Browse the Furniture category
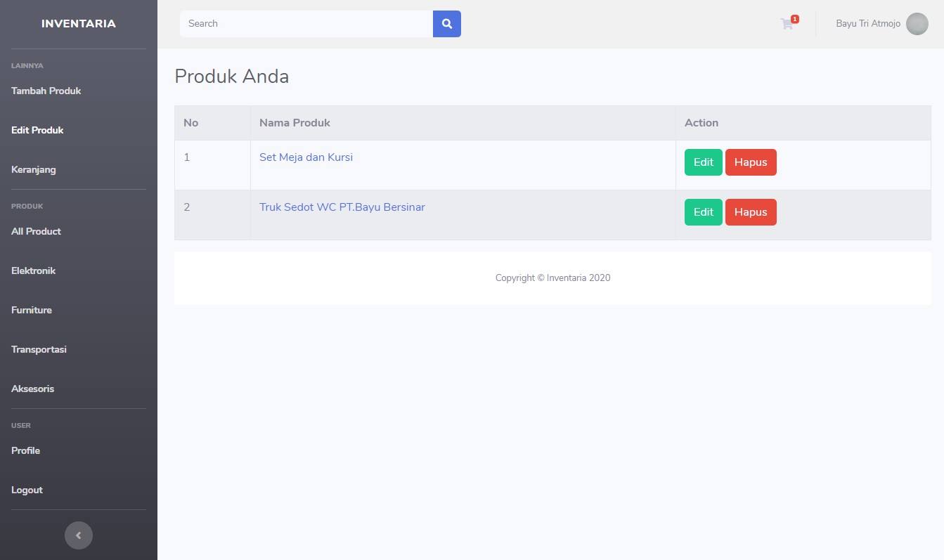The width and height of the screenshot is (944, 560). click(31, 310)
